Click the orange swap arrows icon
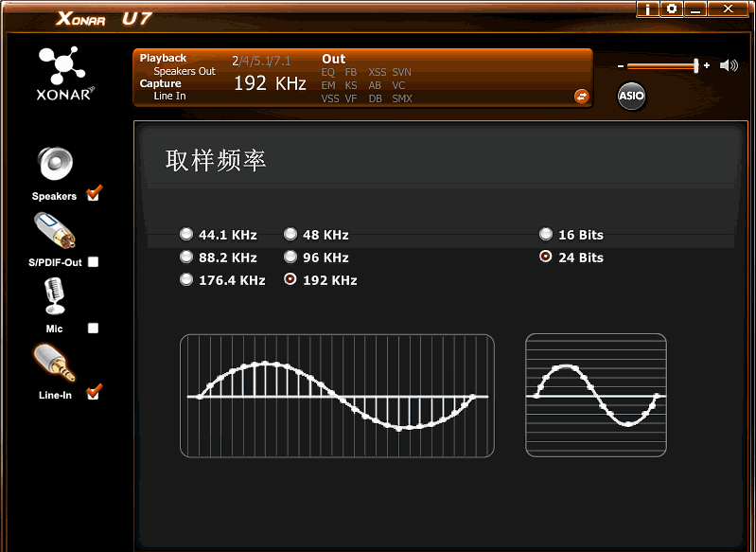756x552 pixels. click(582, 97)
